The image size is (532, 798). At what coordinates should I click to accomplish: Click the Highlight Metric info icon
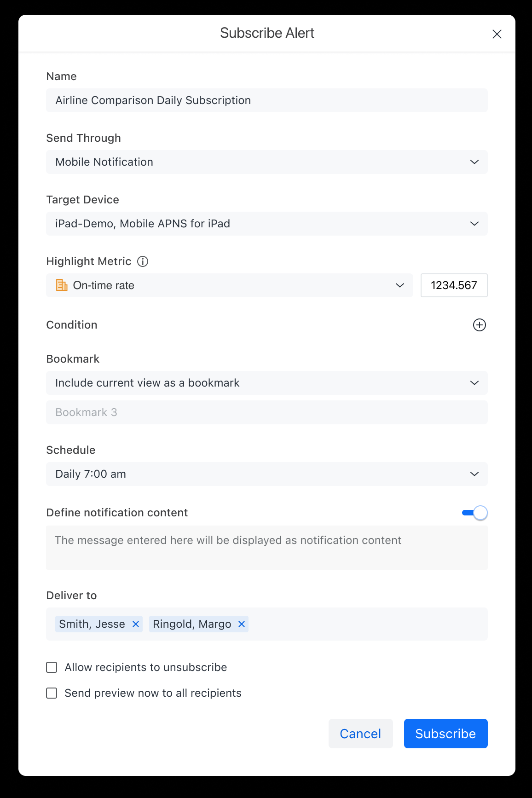point(143,261)
